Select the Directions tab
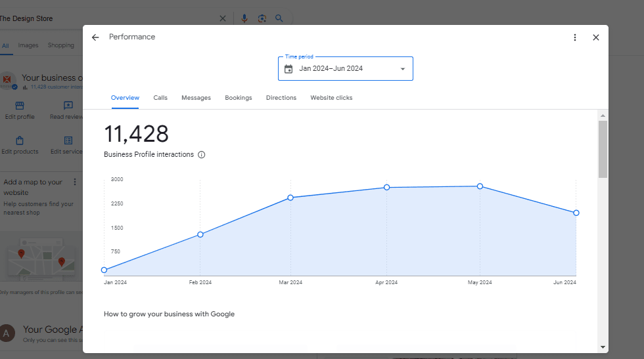The height and width of the screenshot is (359, 644). tap(281, 98)
